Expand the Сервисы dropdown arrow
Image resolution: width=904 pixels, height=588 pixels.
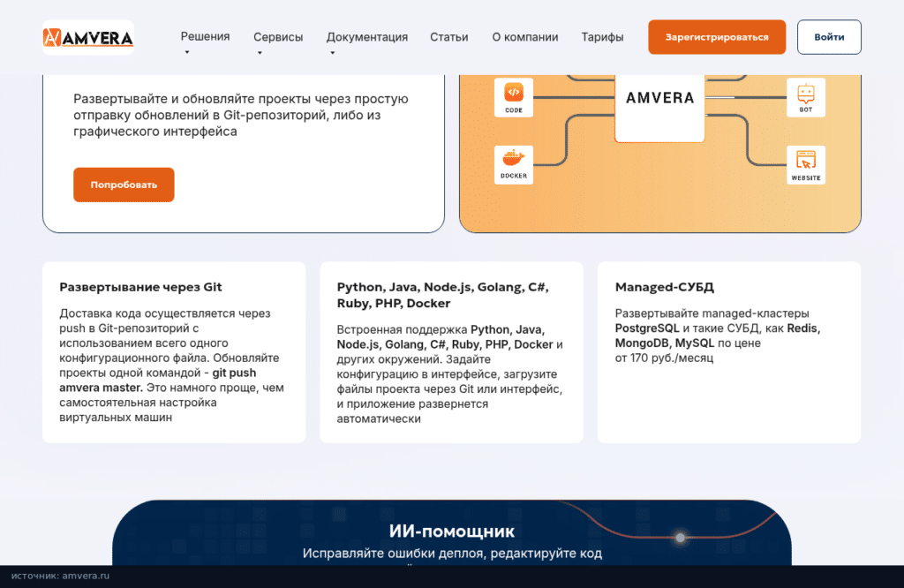click(x=260, y=53)
